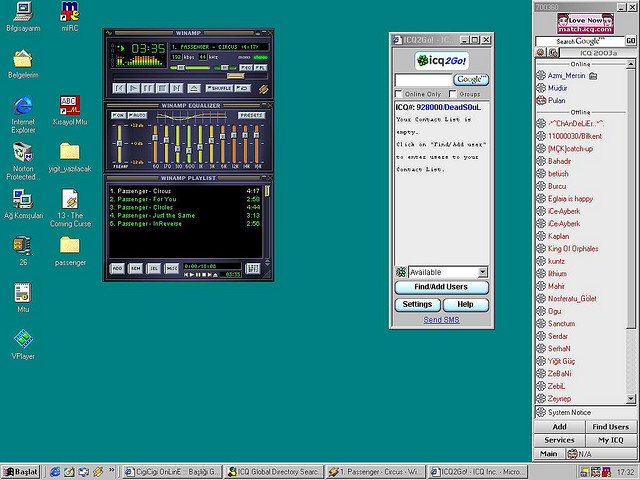The image size is (640, 480).
Task: Click Başlat start button
Action: [20, 472]
